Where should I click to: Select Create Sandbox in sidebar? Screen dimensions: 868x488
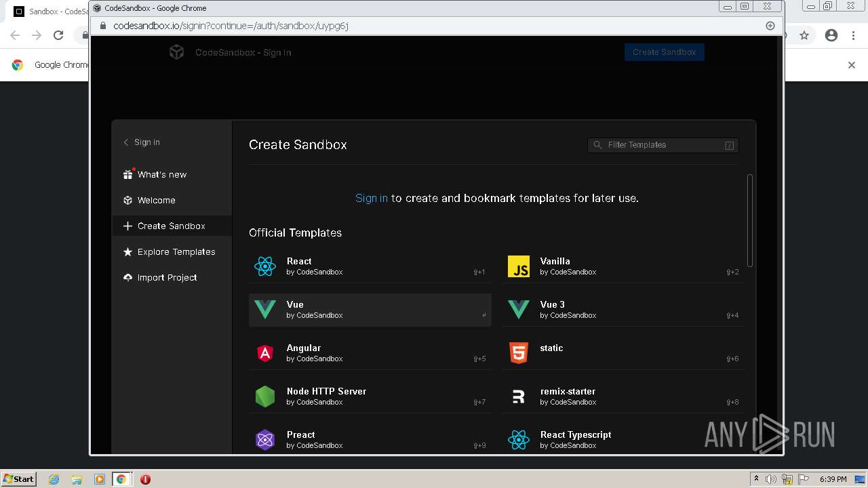(x=172, y=226)
